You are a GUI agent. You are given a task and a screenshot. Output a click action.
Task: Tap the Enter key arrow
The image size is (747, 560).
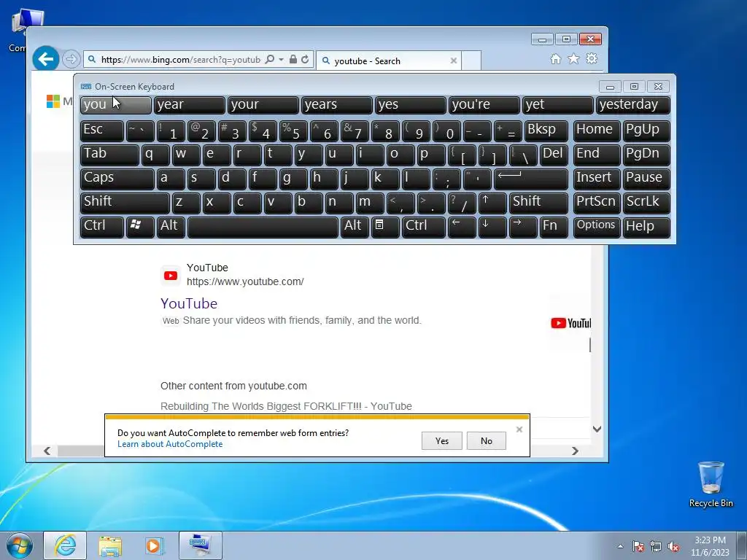pyautogui.click(x=531, y=179)
